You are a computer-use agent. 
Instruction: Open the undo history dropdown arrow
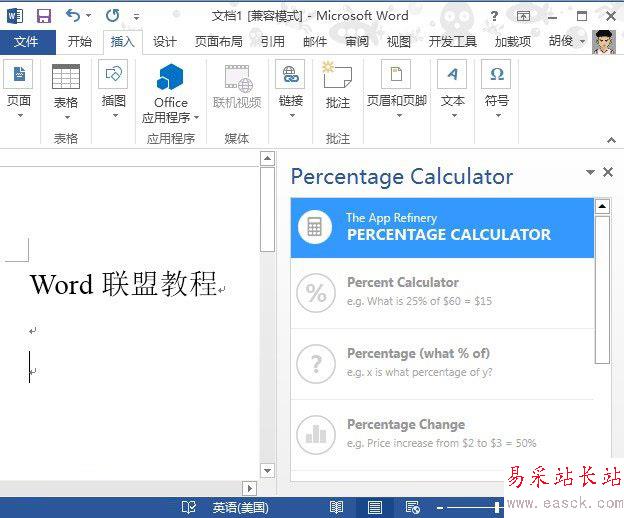coord(88,16)
